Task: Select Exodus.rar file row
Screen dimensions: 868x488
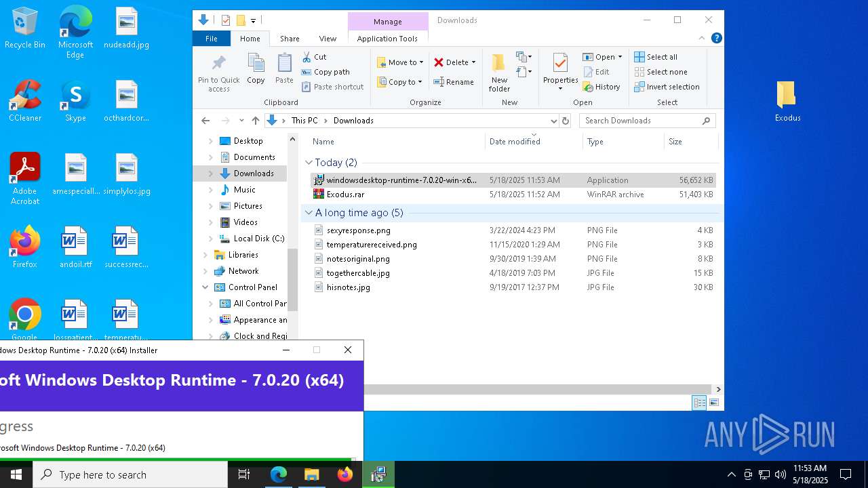Action: pyautogui.click(x=513, y=195)
